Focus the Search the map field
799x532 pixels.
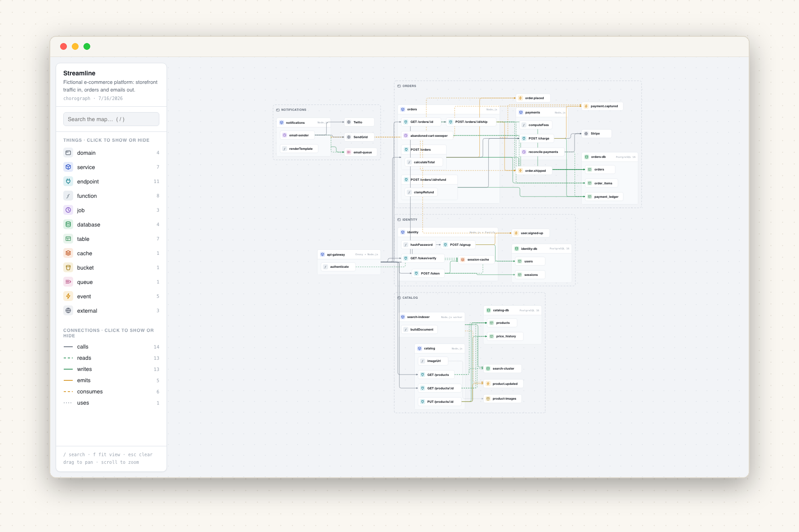[x=111, y=119]
